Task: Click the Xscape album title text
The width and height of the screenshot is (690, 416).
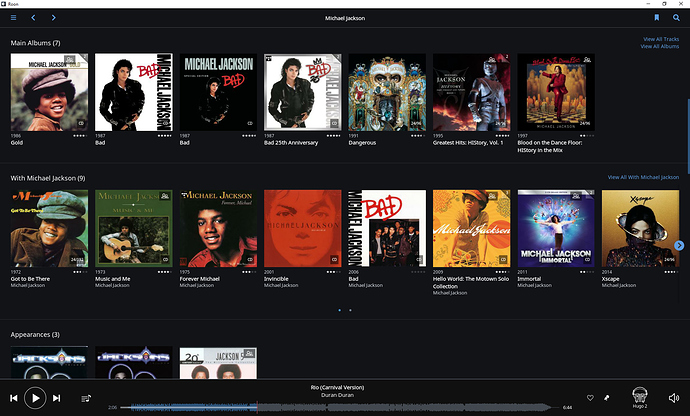Action: click(x=610, y=279)
